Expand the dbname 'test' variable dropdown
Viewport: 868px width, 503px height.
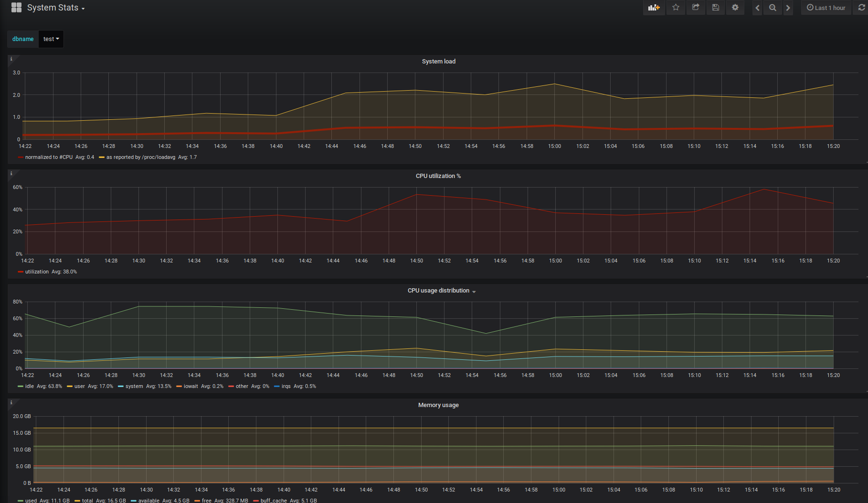51,39
